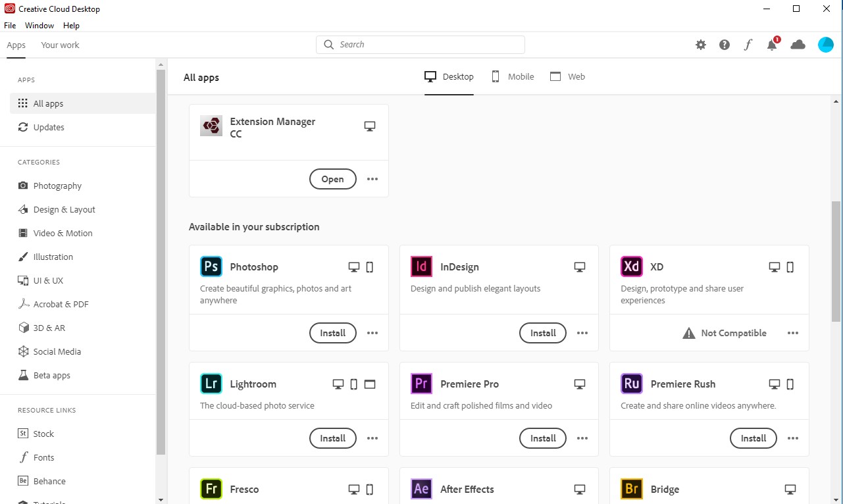843x504 pixels.
Task: Click the InDesign Id app icon
Action: coord(422,266)
